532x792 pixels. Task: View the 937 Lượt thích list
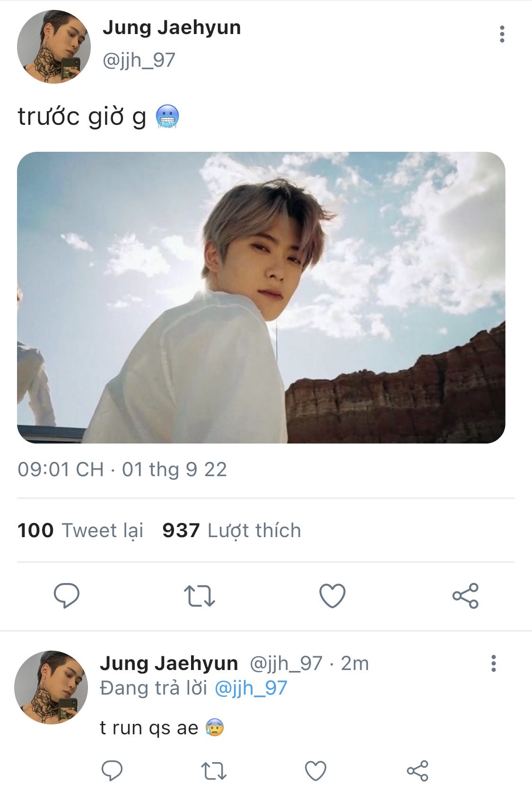tap(231, 531)
